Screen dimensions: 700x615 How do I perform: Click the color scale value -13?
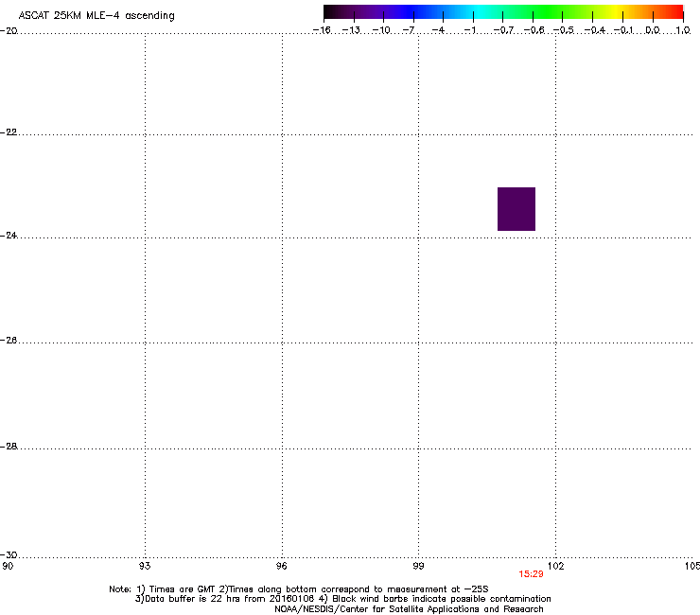[351, 30]
